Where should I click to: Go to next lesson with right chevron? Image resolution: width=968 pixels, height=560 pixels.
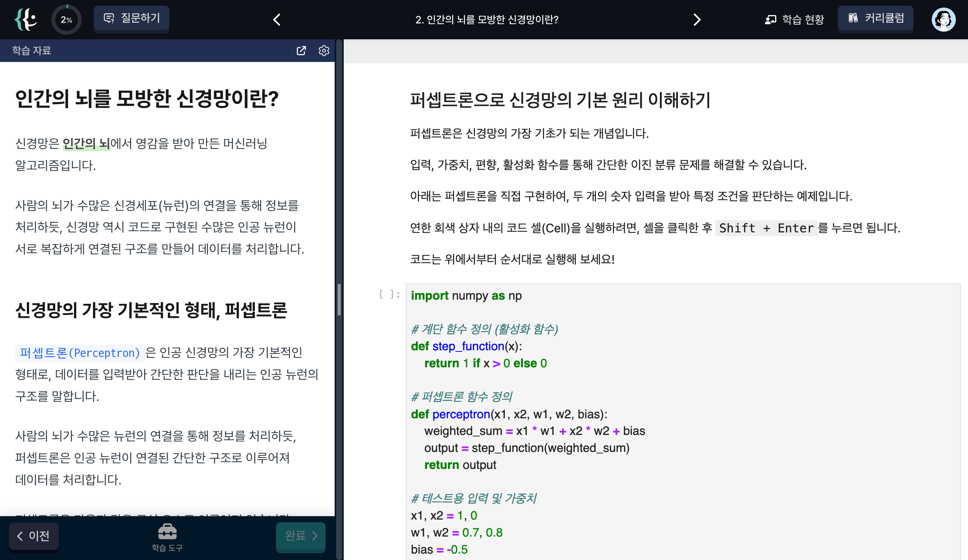[x=697, y=20]
